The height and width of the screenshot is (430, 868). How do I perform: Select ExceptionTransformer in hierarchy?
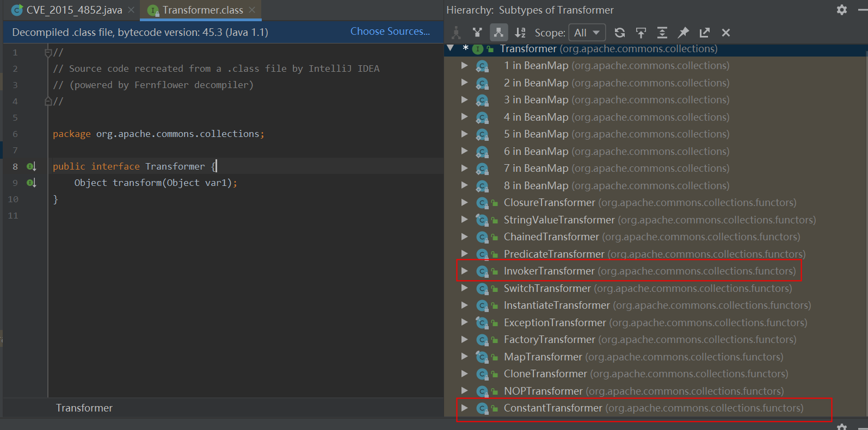pos(655,322)
